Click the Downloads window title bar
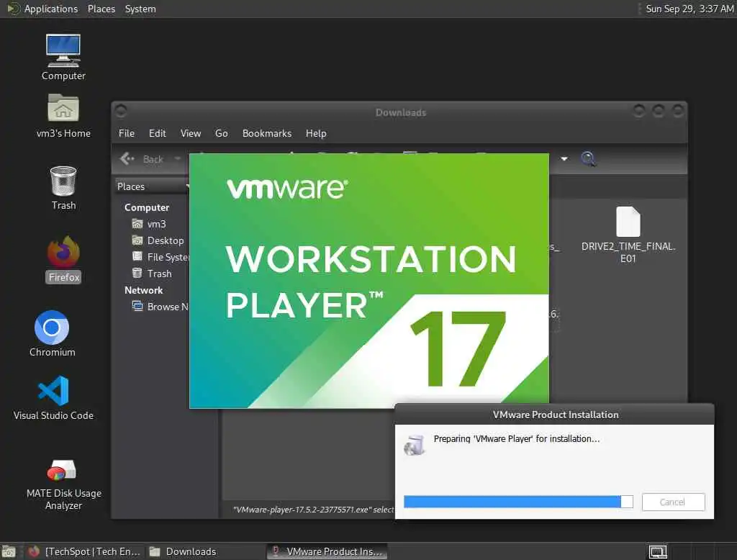Screen dimensions: 737x560 pos(400,112)
